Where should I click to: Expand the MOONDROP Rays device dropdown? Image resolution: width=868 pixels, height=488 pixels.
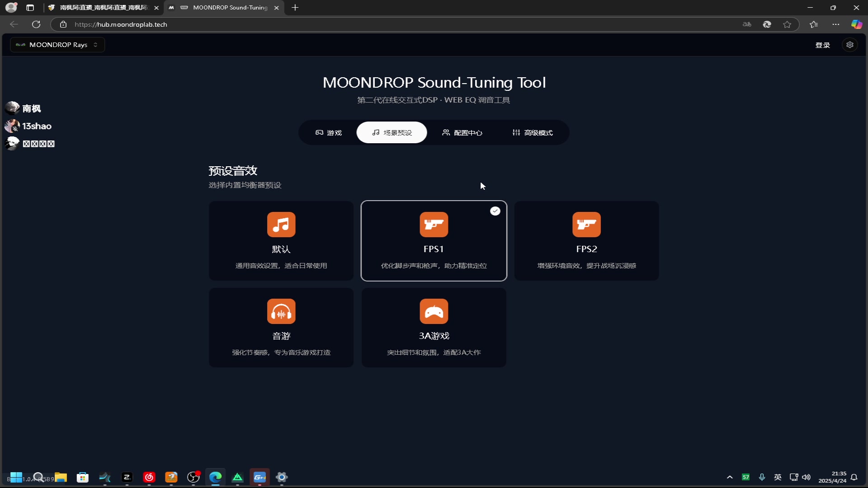57,45
